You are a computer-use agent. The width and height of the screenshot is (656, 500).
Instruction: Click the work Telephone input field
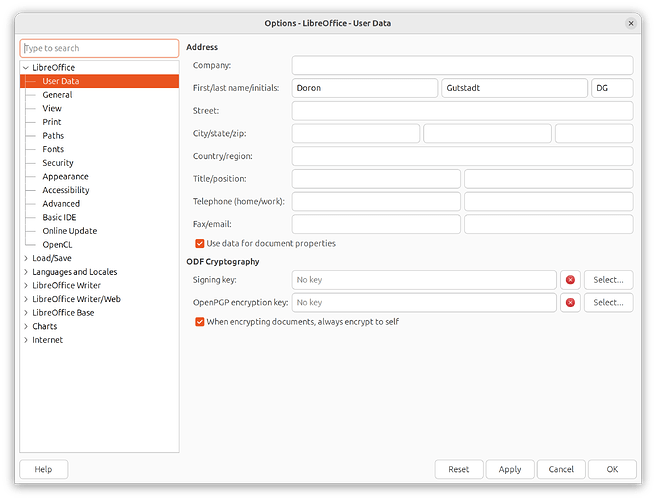coord(548,202)
